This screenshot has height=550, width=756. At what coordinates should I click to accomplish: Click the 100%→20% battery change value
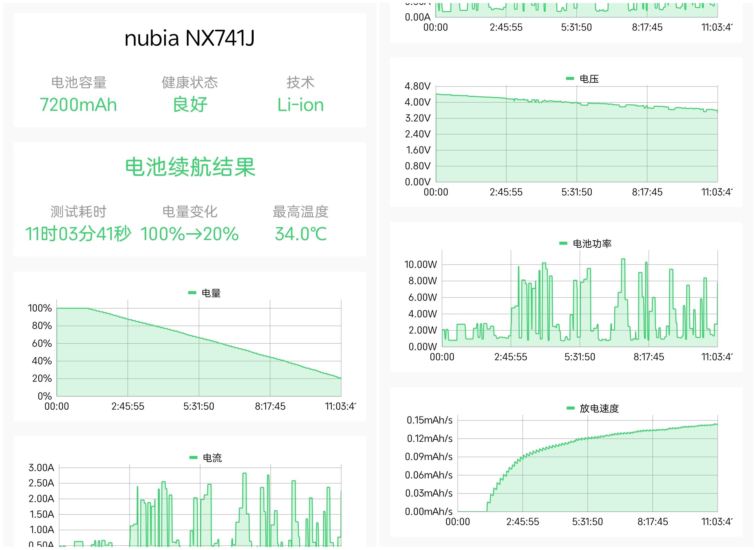point(189,234)
